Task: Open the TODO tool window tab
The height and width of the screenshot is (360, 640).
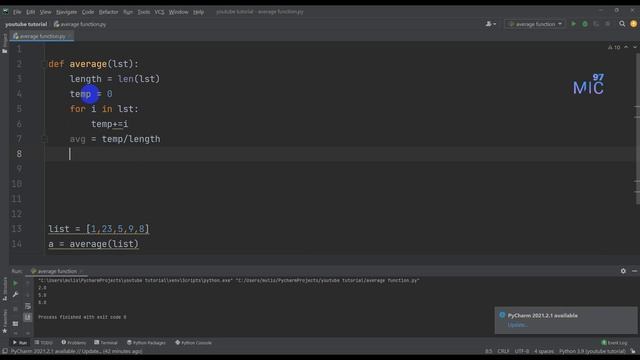Action: coord(44,342)
